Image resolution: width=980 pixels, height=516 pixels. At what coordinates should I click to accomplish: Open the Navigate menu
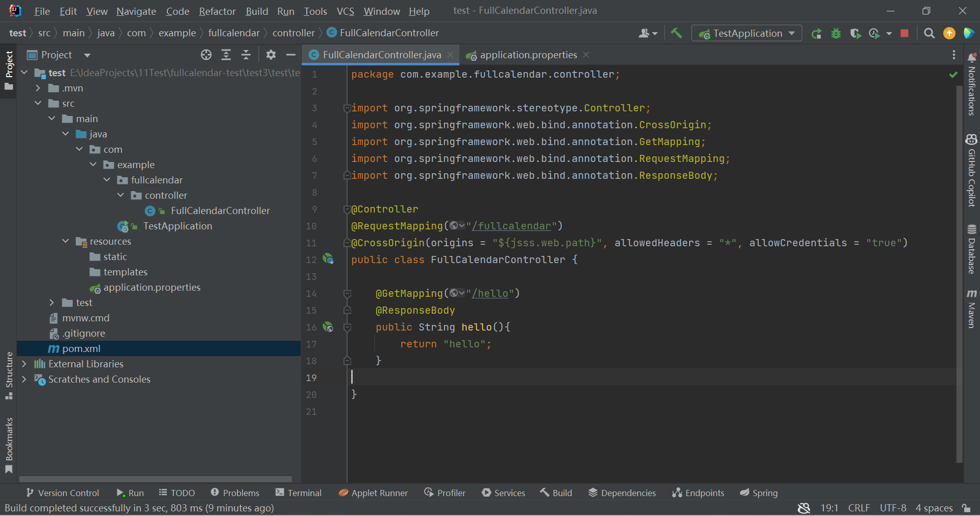(x=136, y=11)
